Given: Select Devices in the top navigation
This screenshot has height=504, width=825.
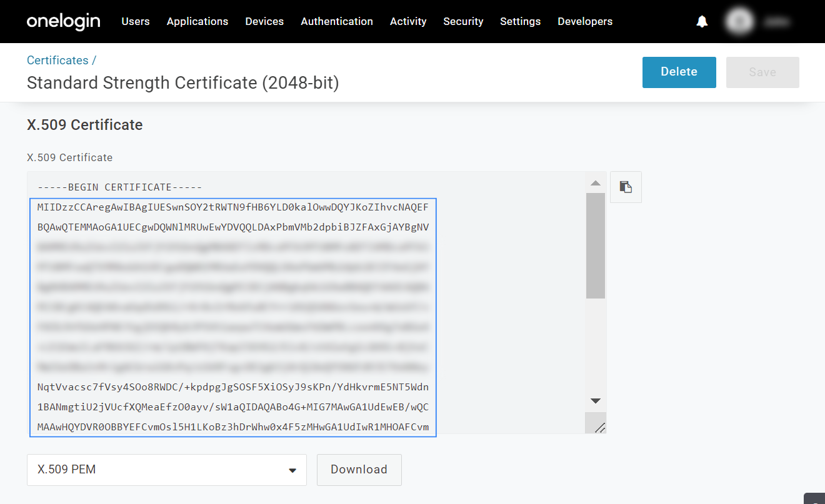Looking at the screenshot, I should [x=264, y=22].
